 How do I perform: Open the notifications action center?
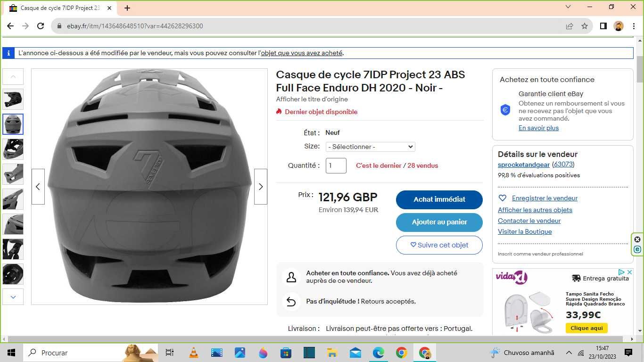pyautogui.click(x=628, y=352)
